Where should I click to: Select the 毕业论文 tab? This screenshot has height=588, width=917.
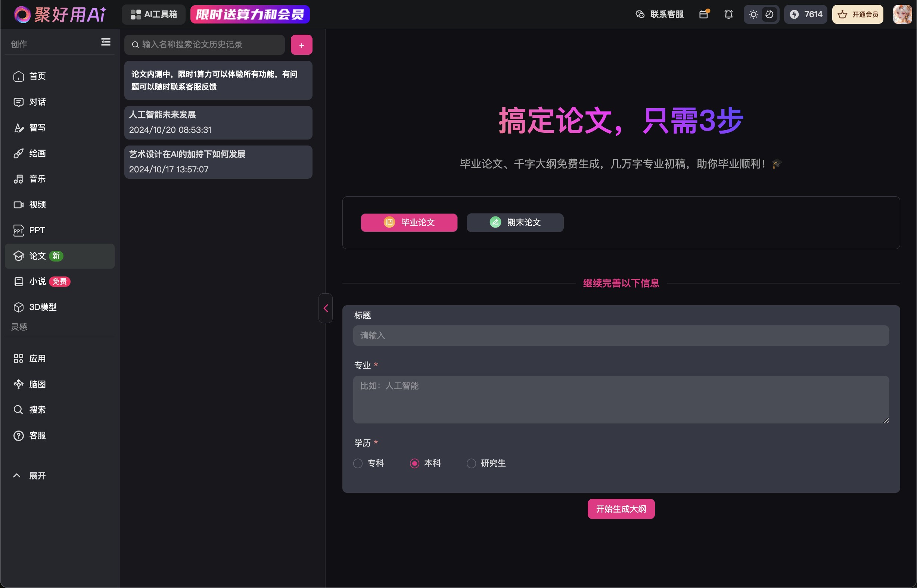click(409, 222)
